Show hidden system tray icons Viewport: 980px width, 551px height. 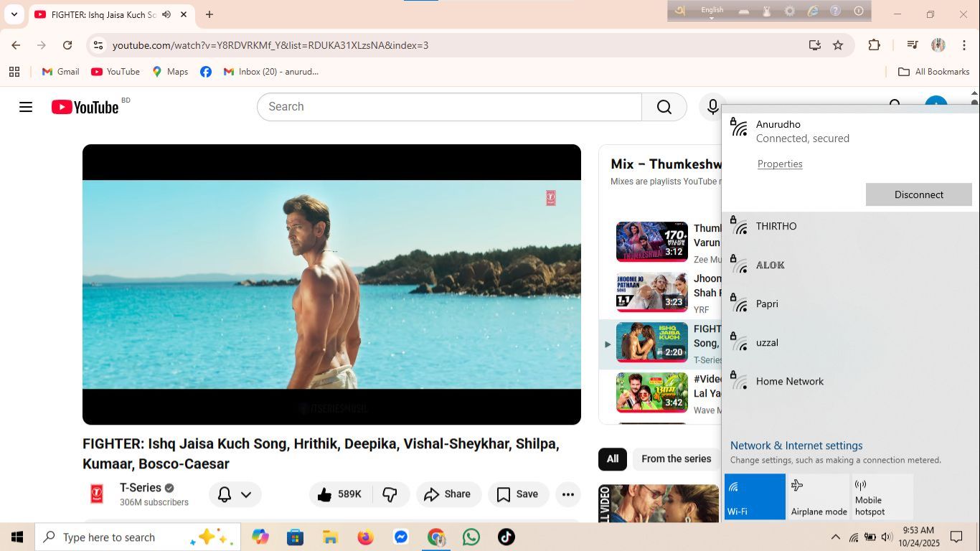pyautogui.click(x=835, y=537)
